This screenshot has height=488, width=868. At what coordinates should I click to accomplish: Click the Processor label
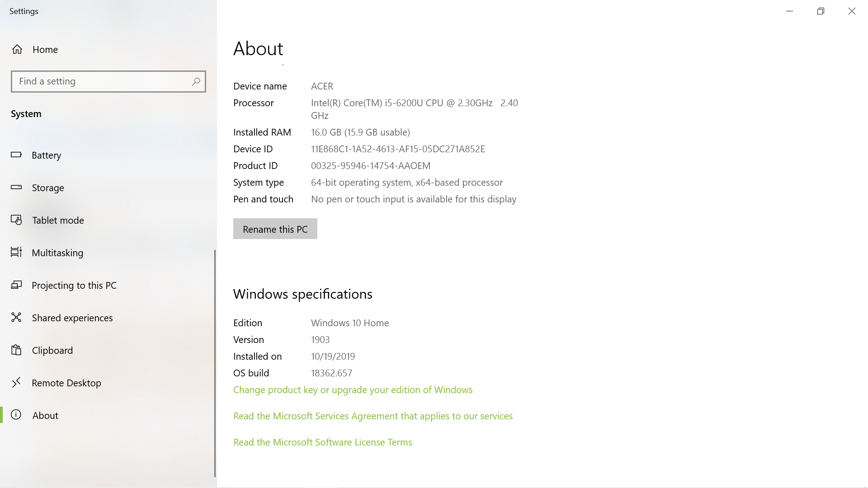coord(254,103)
